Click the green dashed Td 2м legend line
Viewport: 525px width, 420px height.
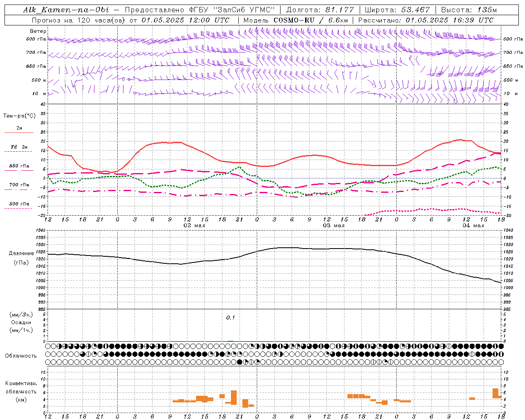tap(19, 152)
